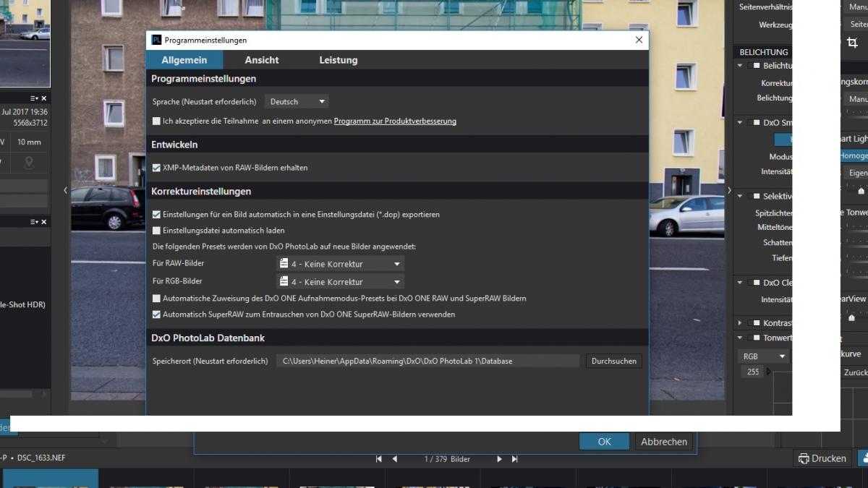Click the 5568x3712 image dimensions text
This screenshot has height=488, width=868.
coord(30,124)
